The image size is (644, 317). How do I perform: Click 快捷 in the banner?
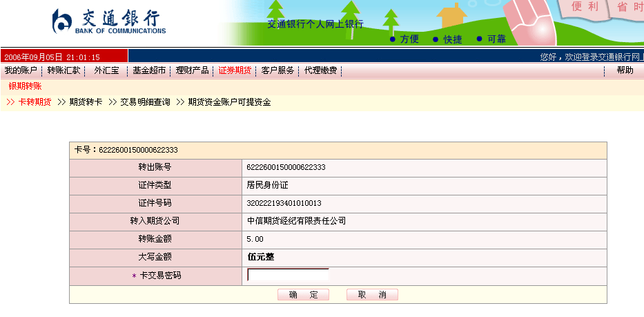pos(453,39)
